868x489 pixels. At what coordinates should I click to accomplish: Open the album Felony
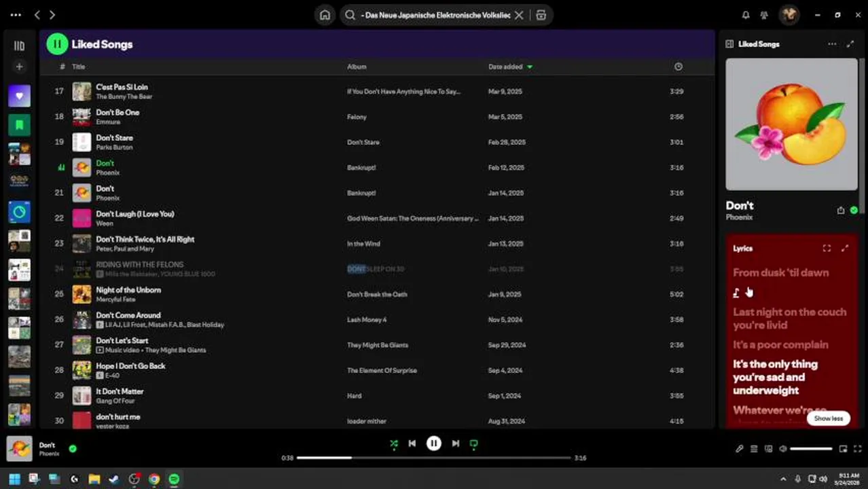pyautogui.click(x=357, y=117)
